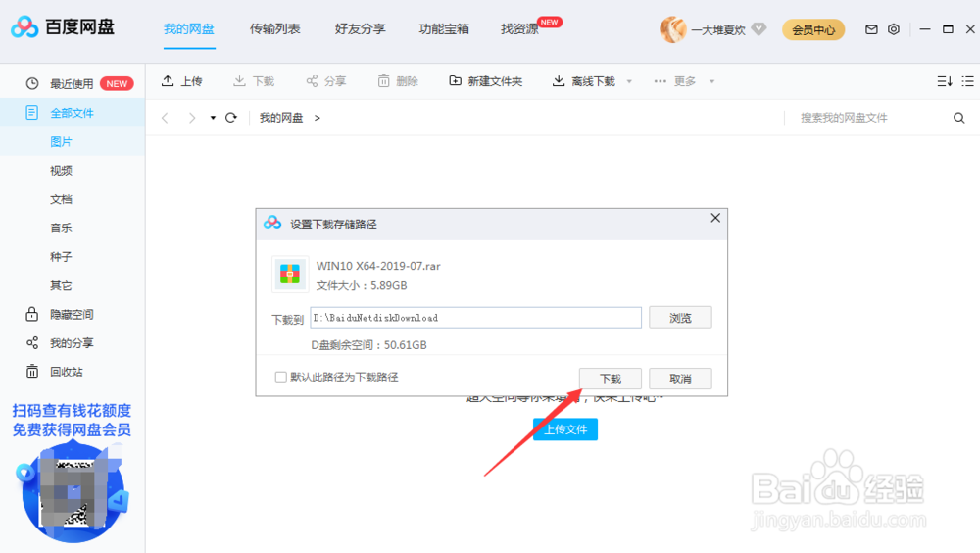This screenshot has height=553, width=980.
Task: Maximize the Baidu Netdisk window
Action: tap(948, 29)
